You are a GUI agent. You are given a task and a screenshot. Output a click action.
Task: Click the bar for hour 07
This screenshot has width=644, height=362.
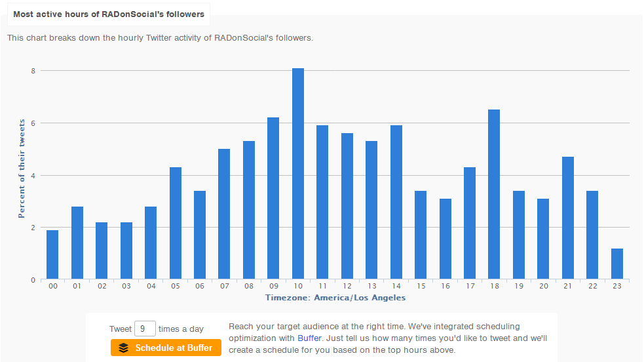(224, 214)
